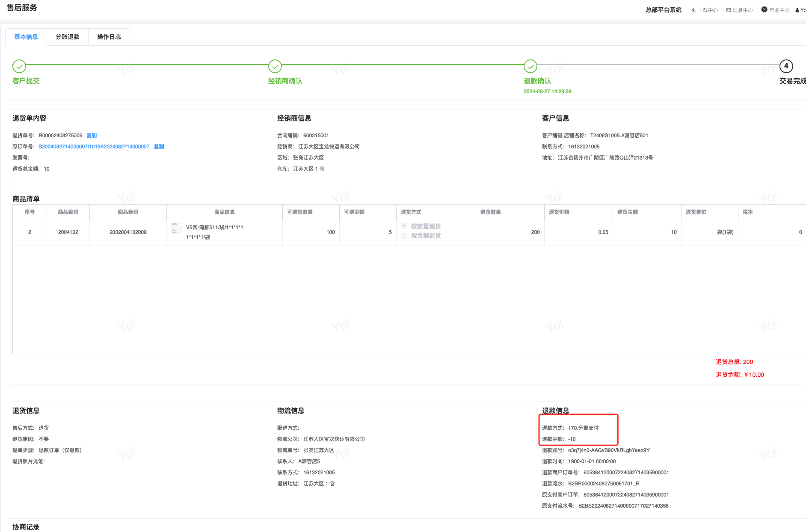This screenshot has height=532, width=806.
Task: Select the 按金额退货 radio button
Action: 404,236
